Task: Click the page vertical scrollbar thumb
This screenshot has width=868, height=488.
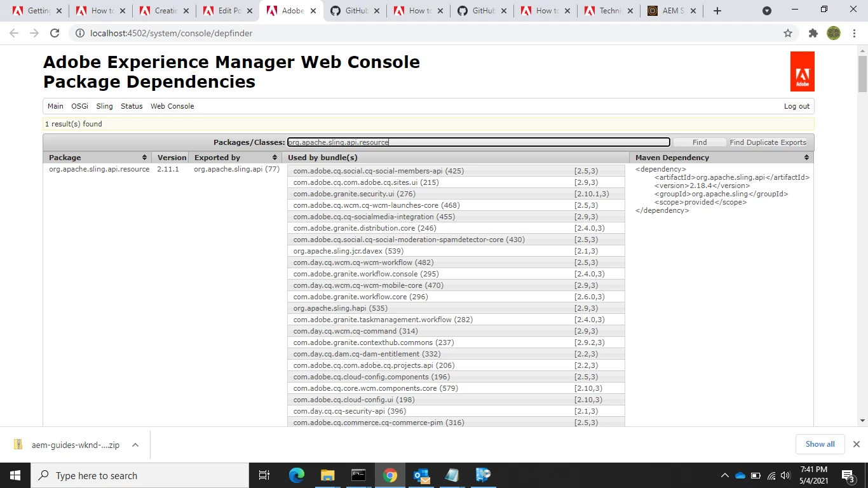Action: (x=862, y=74)
